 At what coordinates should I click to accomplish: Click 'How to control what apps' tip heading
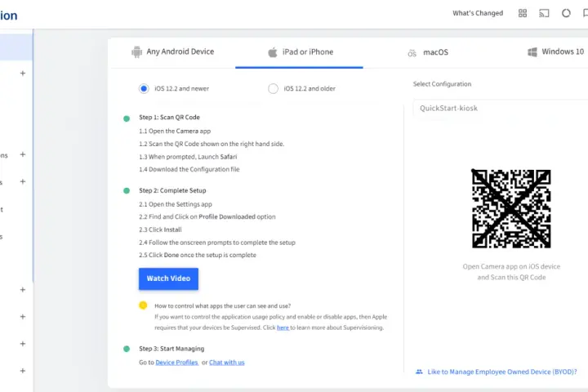tap(223, 306)
